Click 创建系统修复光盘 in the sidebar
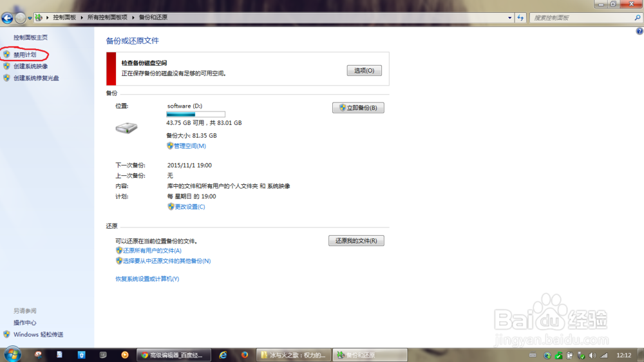644x362 pixels. tap(36, 78)
